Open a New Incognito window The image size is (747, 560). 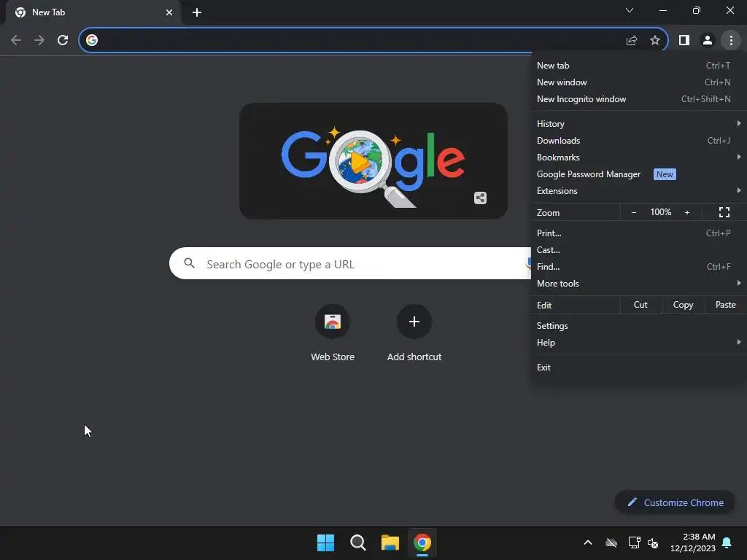638,99
